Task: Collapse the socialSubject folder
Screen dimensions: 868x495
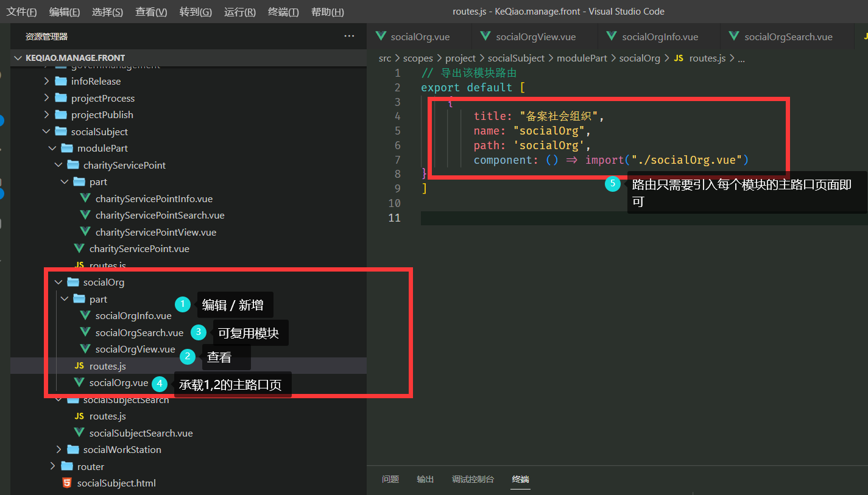Action: (47, 132)
